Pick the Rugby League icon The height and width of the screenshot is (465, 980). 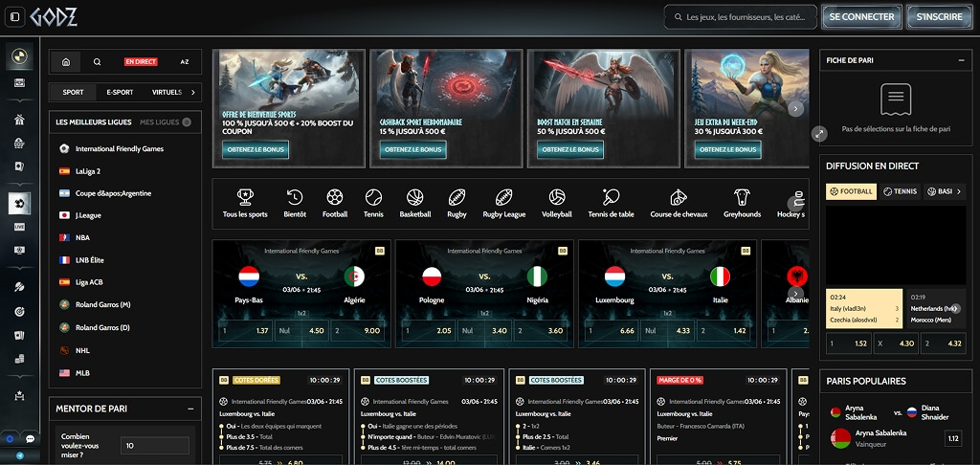(503, 197)
